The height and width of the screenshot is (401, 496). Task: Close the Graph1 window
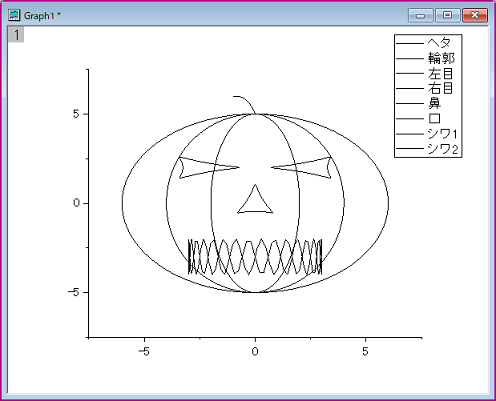(x=475, y=15)
